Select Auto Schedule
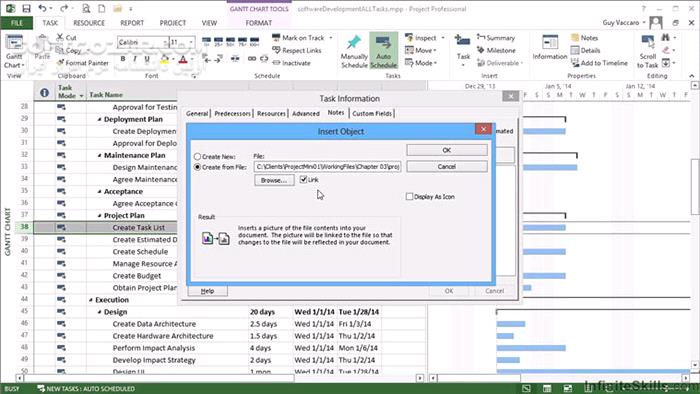Screen dimensions: 700x394 (x=383, y=52)
